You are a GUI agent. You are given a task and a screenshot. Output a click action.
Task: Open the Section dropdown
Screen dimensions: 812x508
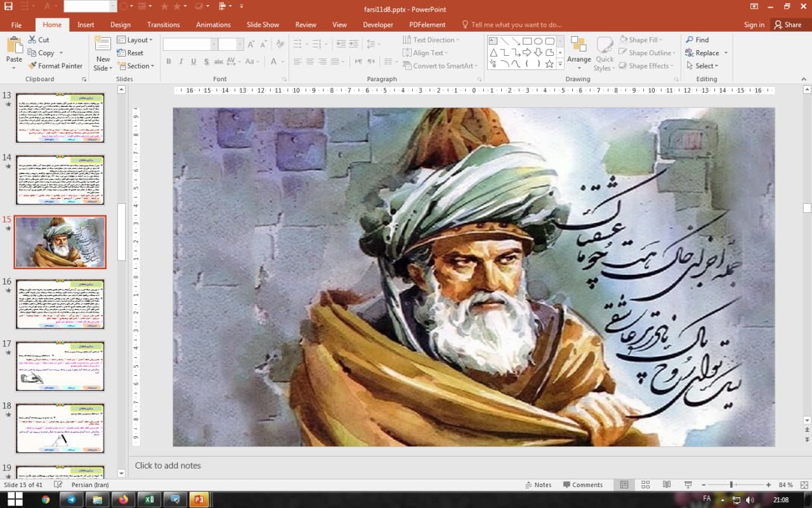click(136, 66)
